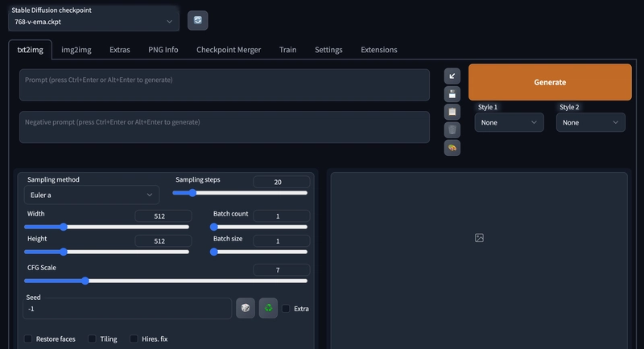Open the Extensions tab
The width and height of the screenshot is (644, 349).
click(378, 50)
